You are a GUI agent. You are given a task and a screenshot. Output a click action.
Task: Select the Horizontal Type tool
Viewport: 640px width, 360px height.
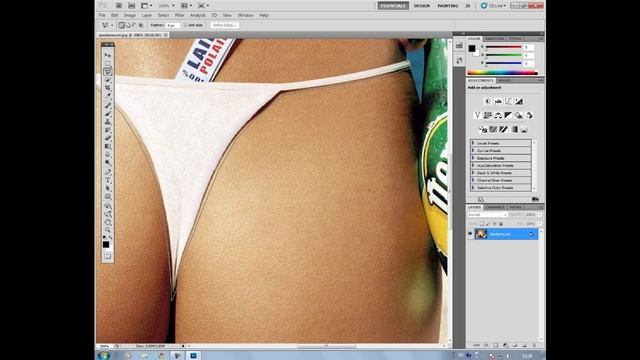(108, 180)
